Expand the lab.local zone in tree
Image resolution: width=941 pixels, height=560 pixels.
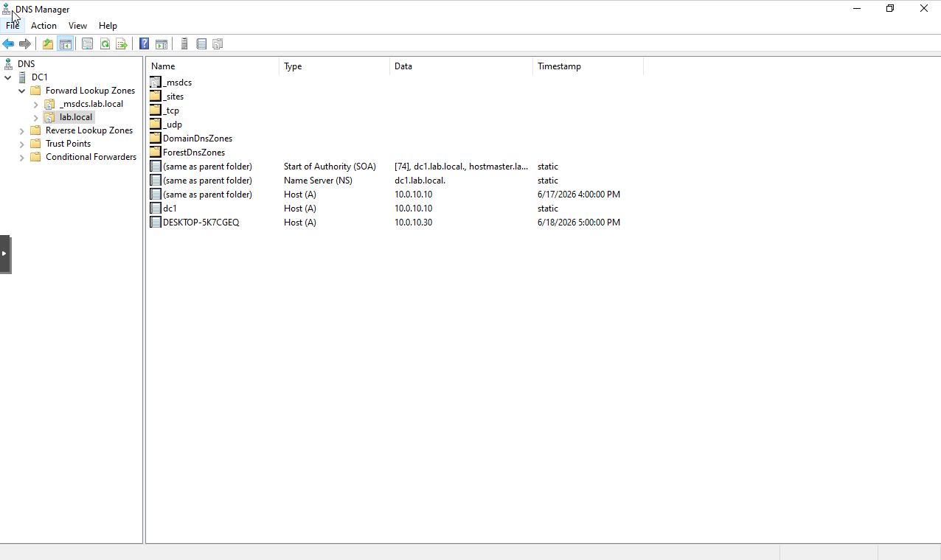pos(35,117)
